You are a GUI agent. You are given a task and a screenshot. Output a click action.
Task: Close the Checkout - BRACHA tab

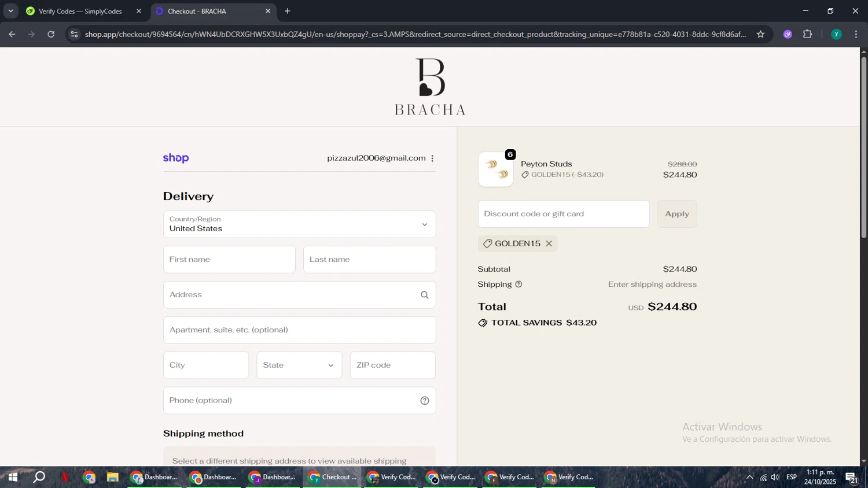268,11
